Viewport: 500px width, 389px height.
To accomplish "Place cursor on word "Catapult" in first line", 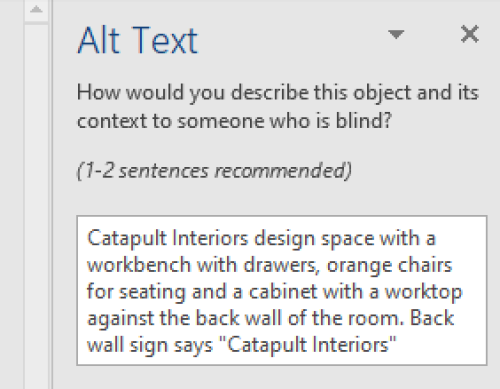I will pyautogui.click(x=127, y=239).
